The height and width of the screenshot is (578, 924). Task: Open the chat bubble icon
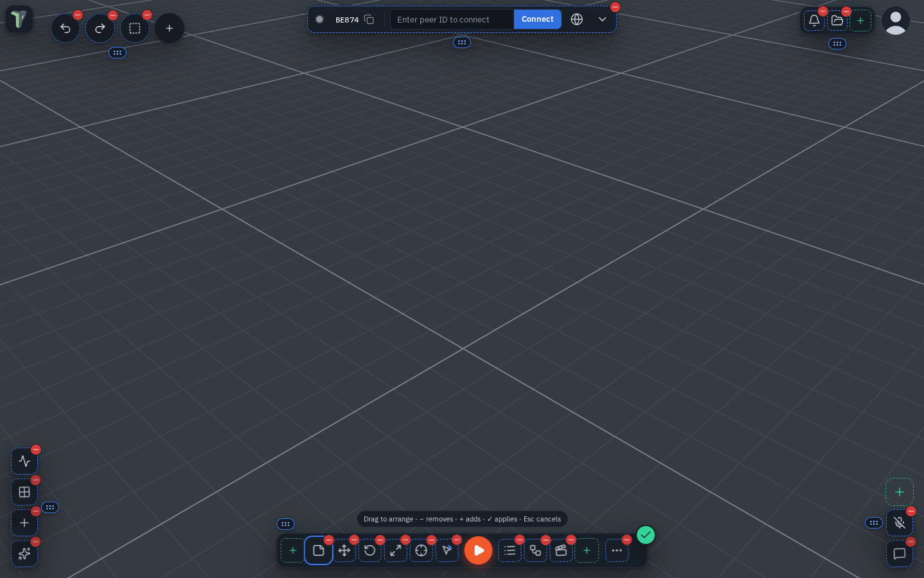point(900,554)
